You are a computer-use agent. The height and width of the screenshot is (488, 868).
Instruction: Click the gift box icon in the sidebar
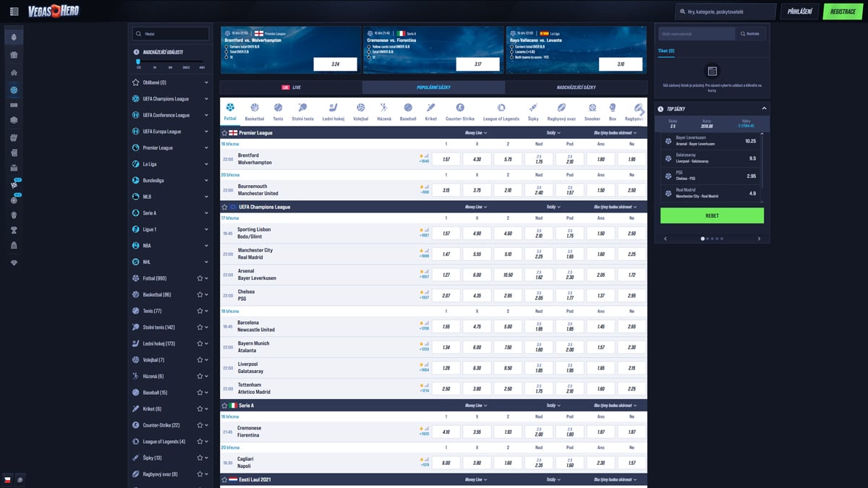click(x=14, y=55)
